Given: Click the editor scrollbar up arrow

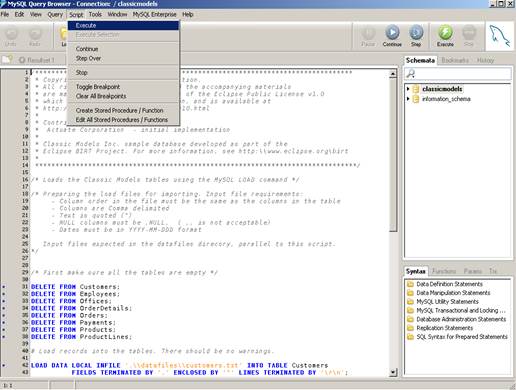Looking at the screenshot, I should (393, 74).
